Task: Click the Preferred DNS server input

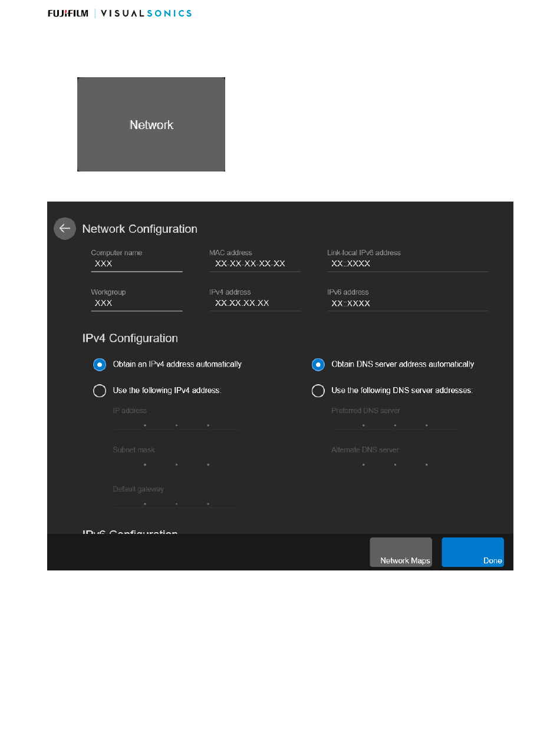Action: (x=394, y=423)
